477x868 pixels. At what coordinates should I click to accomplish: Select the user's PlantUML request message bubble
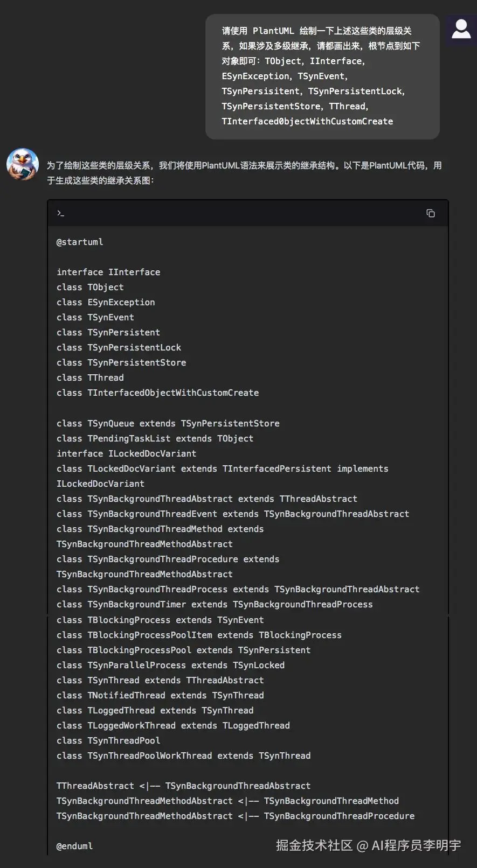322,76
